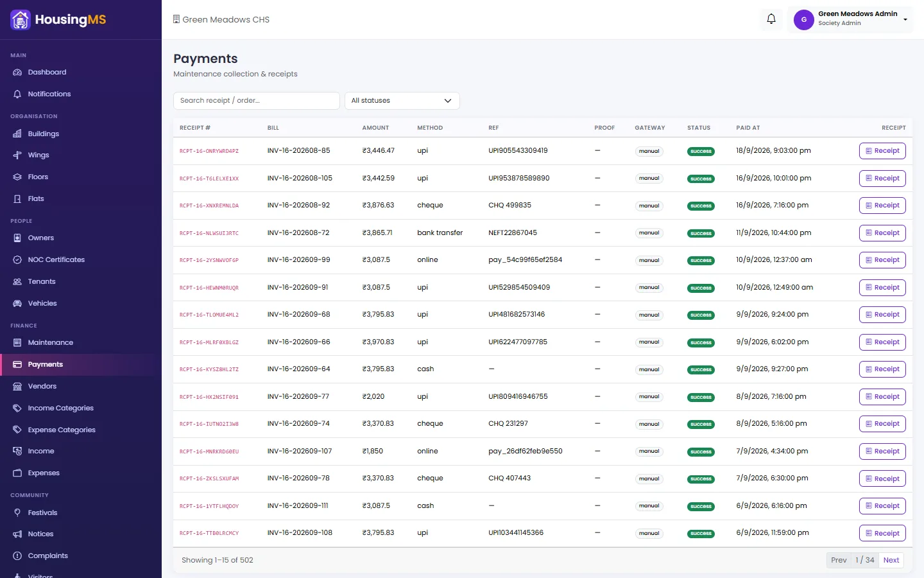Screen dimensions: 924x578
Task: Click bill INV-16-202608-105
Action: [300, 179]
